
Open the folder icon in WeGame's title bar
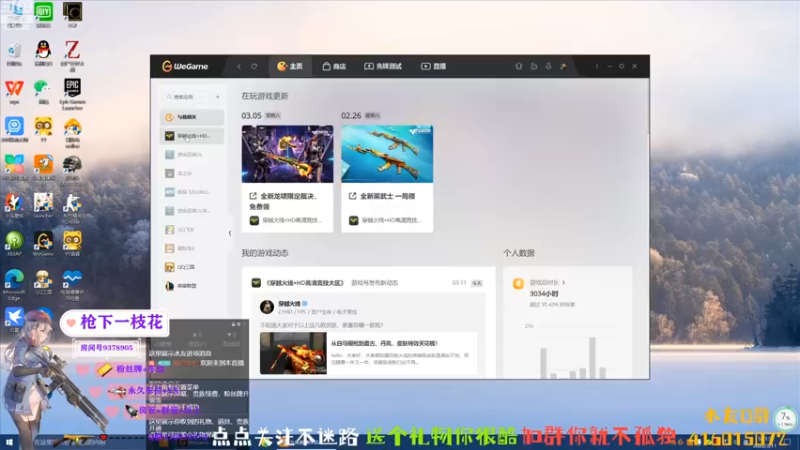point(534,66)
